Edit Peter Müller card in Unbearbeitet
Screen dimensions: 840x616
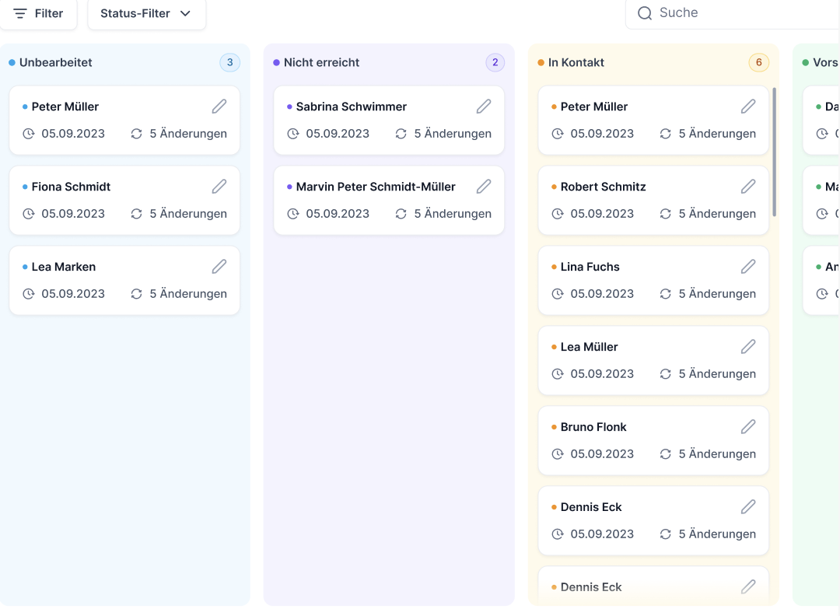click(x=219, y=107)
